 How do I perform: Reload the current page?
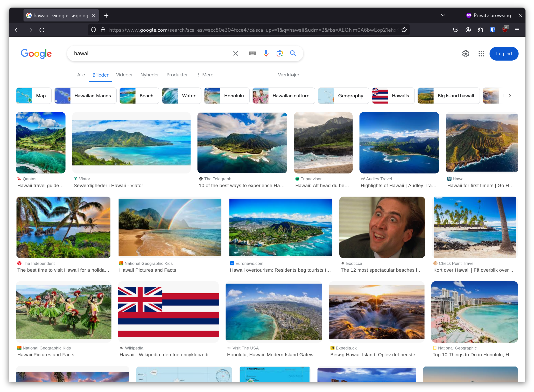click(x=42, y=30)
